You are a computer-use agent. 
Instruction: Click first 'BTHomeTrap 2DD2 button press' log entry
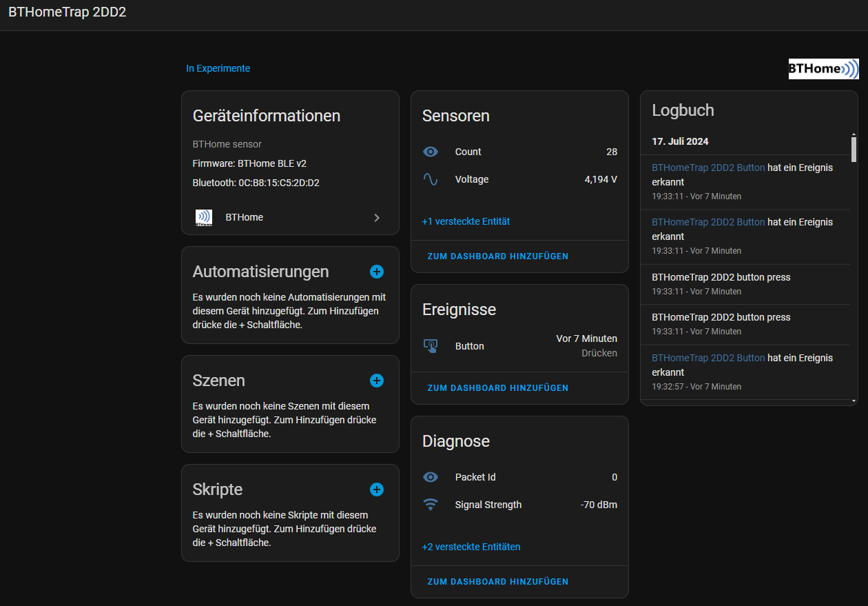(721, 277)
